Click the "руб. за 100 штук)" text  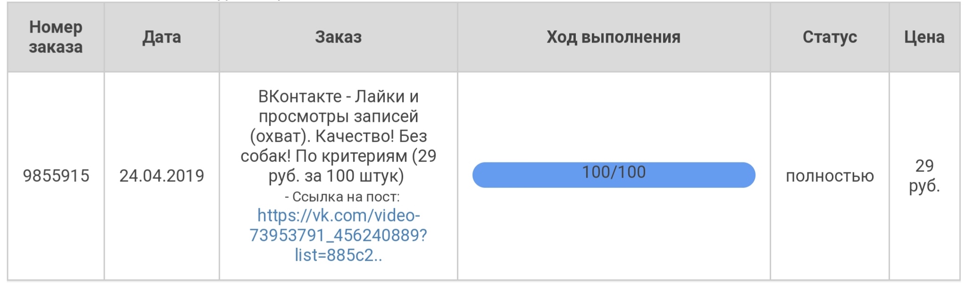pos(336,176)
